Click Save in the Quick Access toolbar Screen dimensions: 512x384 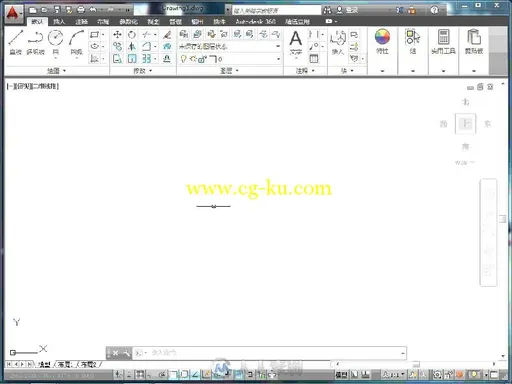57,10
